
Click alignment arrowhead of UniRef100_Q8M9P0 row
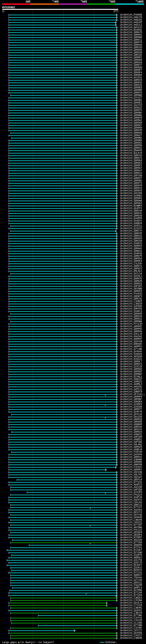click(x=106, y=470)
